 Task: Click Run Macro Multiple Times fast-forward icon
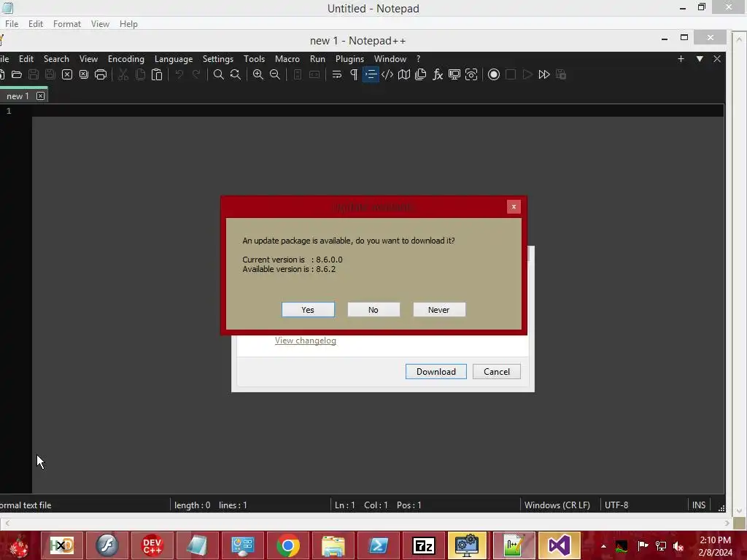point(544,75)
